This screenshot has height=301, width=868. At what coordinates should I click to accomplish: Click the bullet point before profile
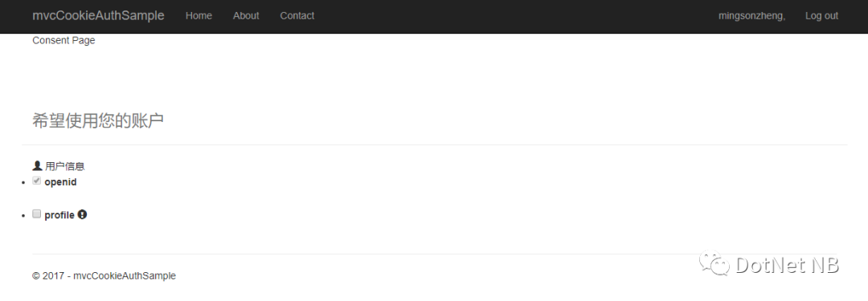coord(24,217)
